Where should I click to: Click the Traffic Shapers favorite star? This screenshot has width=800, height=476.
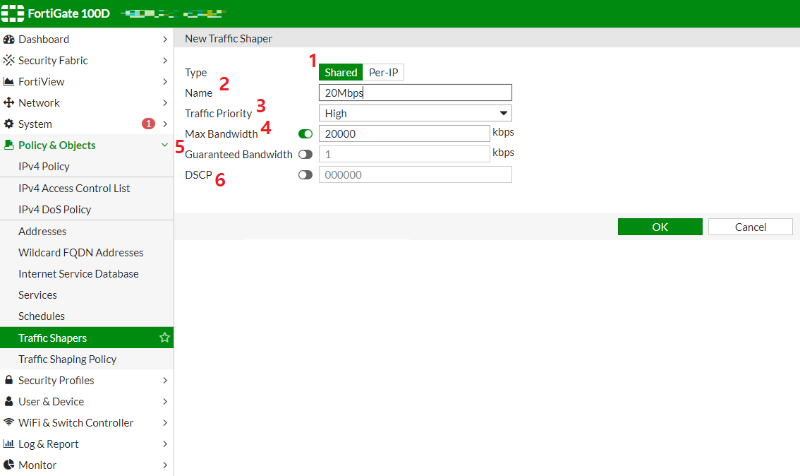click(165, 338)
